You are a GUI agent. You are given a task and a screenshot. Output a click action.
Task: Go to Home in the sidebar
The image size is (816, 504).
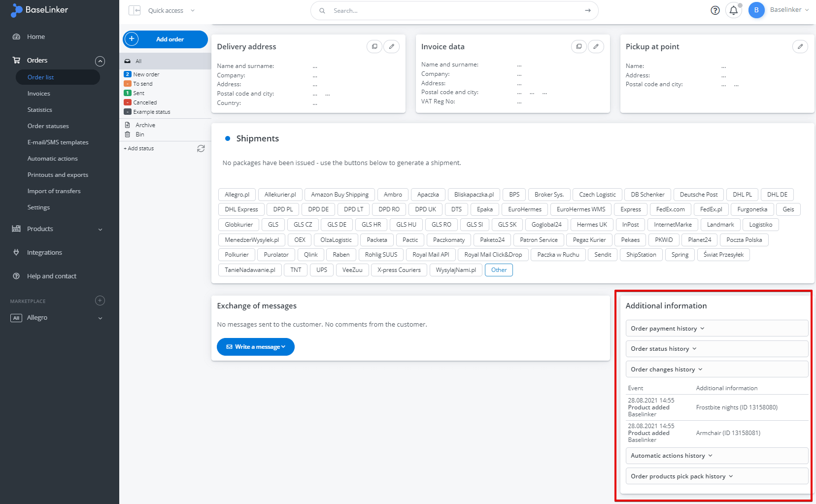click(36, 36)
